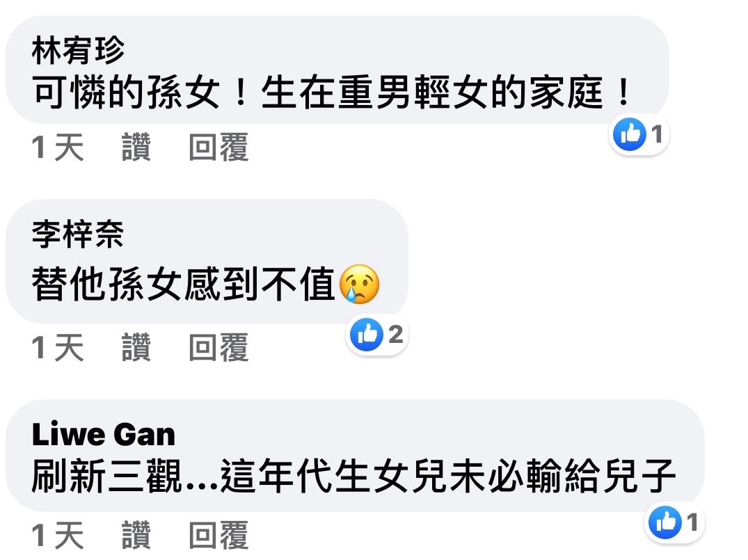Select the comment text starting with 刷新三觀
This screenshot has height=560, width=748.
[353, 476]
